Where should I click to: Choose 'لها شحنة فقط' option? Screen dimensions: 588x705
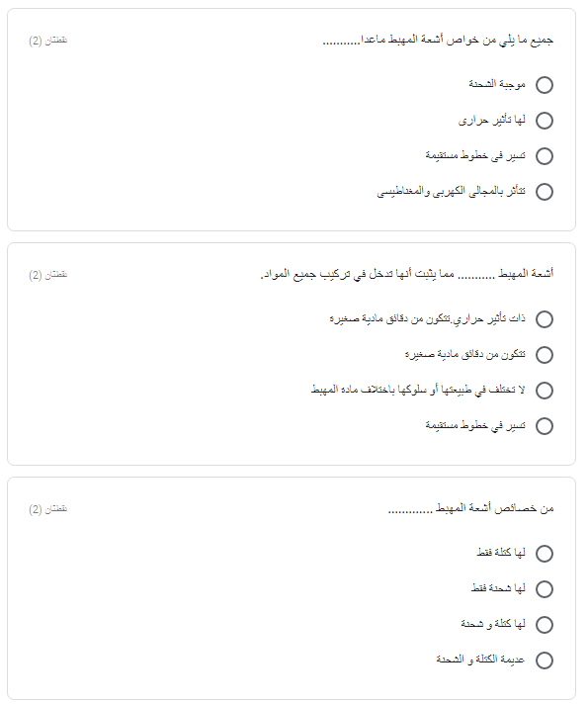tap(544, 589)
